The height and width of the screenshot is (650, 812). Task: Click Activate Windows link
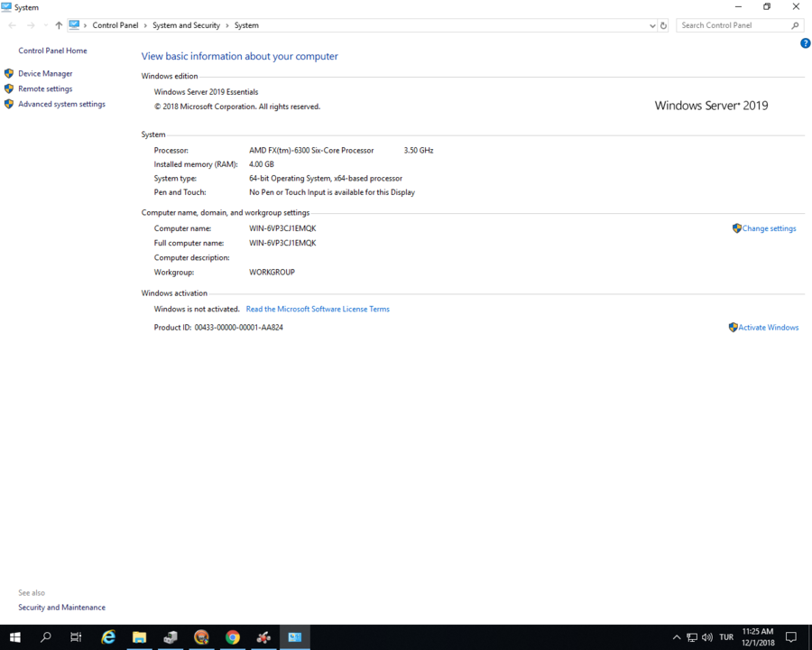click(769, 328)
